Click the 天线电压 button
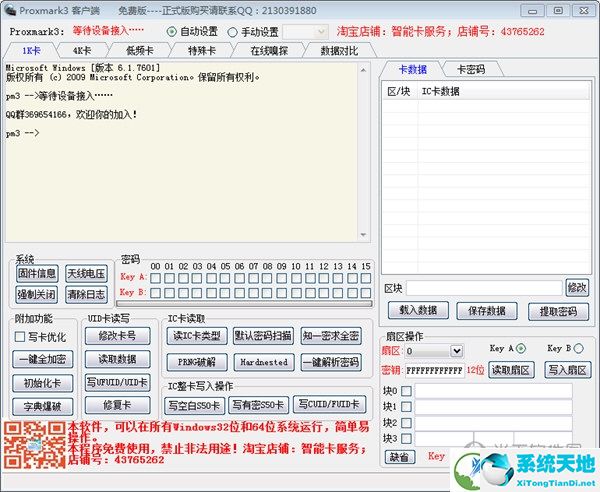 tap(86, 273)
